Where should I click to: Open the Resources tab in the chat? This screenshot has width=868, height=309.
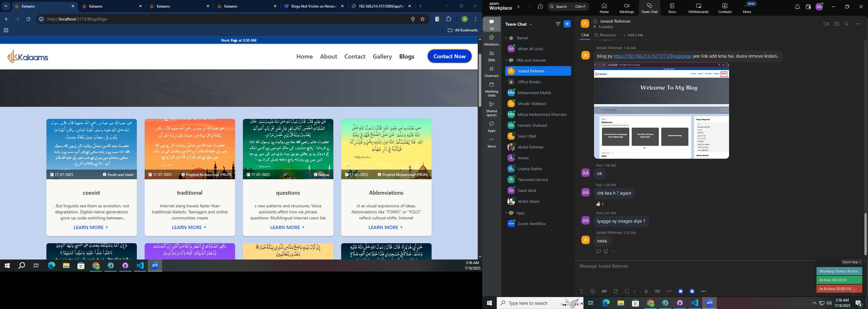point(605,35)
